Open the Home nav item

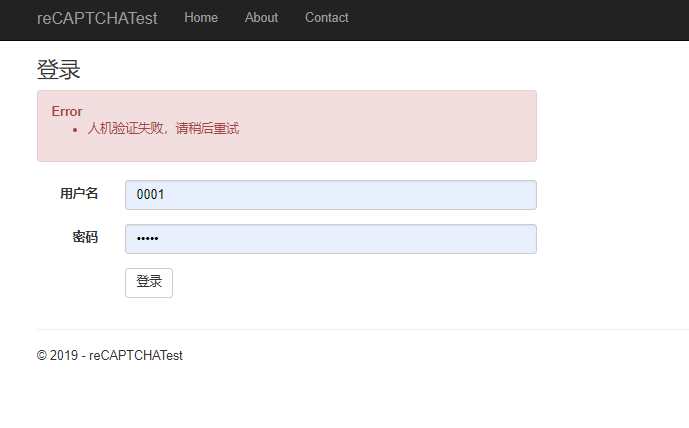(201, 18)
